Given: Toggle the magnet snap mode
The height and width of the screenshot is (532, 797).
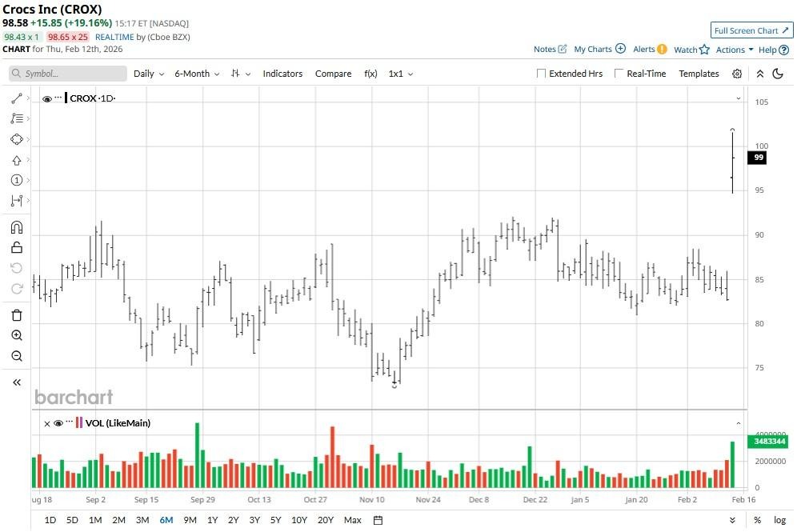Looking at the screenshot, I should [17, 226].
